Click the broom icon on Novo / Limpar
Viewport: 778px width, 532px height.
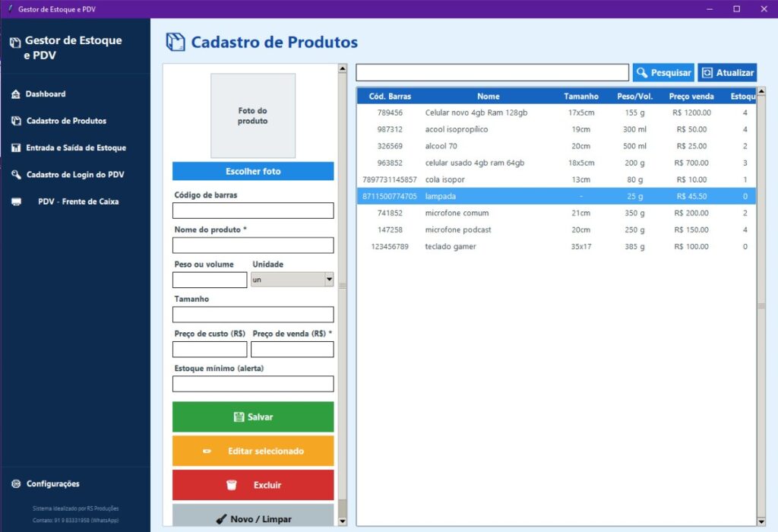pyautogui.click(x=221, y=519)
